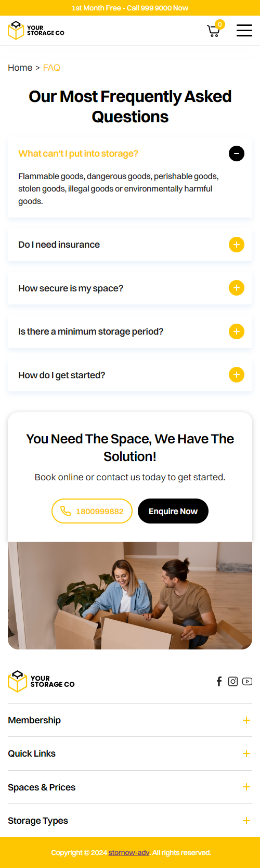
Task: Click the Your Storage Co header logo
Action: point(36,30)
